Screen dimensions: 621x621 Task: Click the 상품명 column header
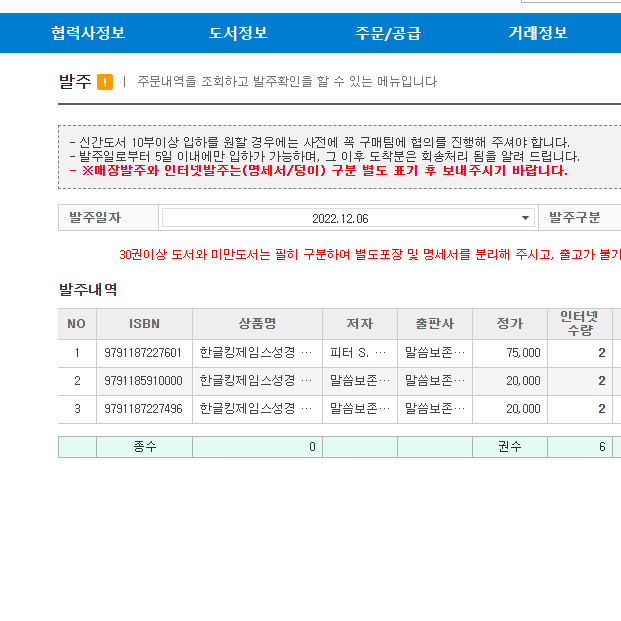257,324
